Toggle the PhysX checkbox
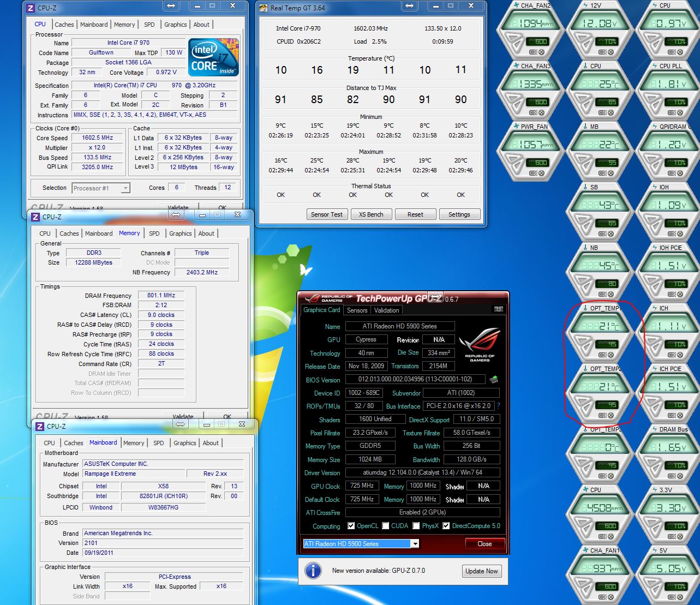Image resolution: width=700 pixels, height=605 pixels. [416, 526]
